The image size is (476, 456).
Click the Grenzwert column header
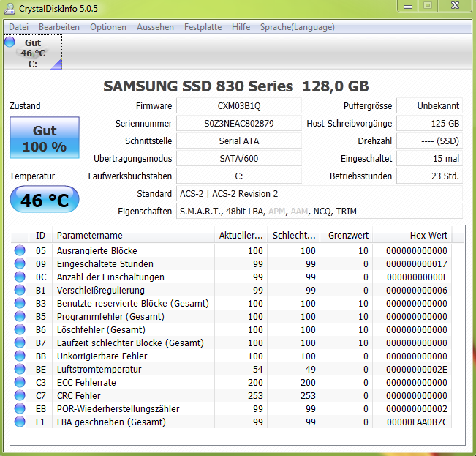pyautogui.click(x=347, y=235)
